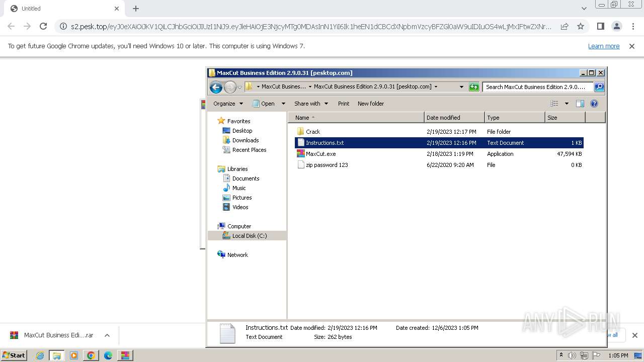The width and height of the screenshot is (644, 362).
Task: Open Chrome profile avatar menu
Action: (x=616, y=26)
